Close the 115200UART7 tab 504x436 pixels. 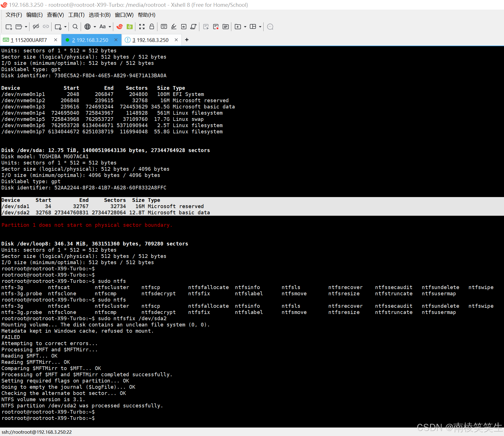click(56, 40)
